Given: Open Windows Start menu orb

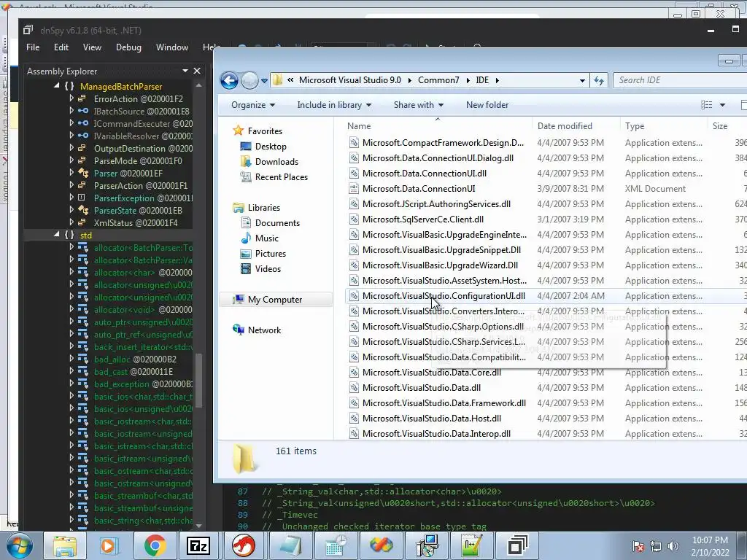Looking at the screenshot, I should pyautogui.click(x=19, y=545).
